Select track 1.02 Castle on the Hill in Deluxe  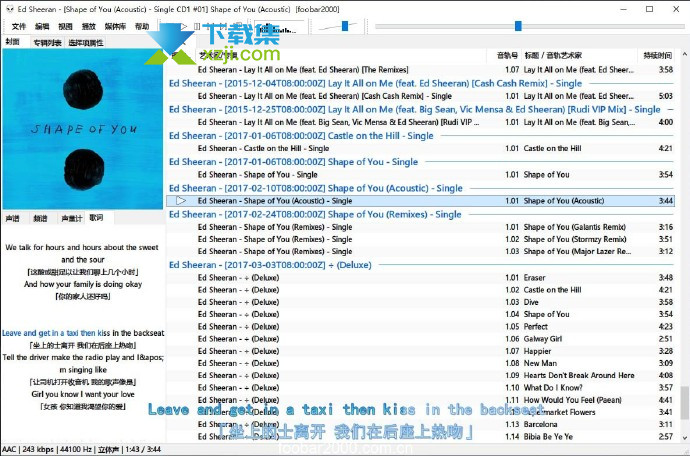pos(420,290)
